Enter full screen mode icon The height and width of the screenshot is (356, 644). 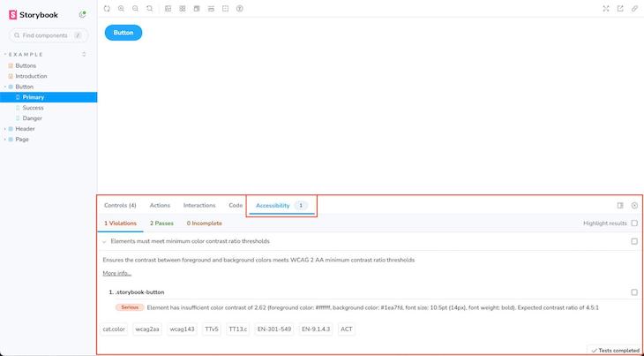[x=606, y=8]
